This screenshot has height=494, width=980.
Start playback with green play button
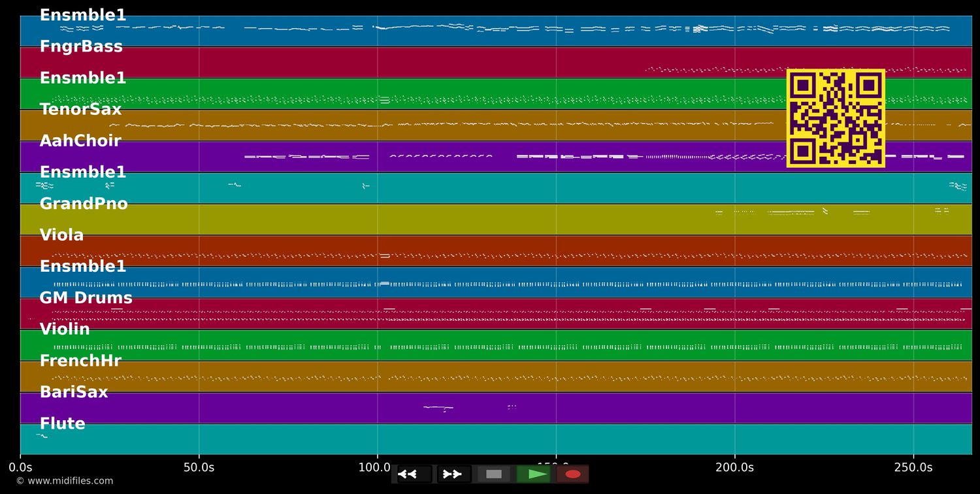[x=534, y=474]
